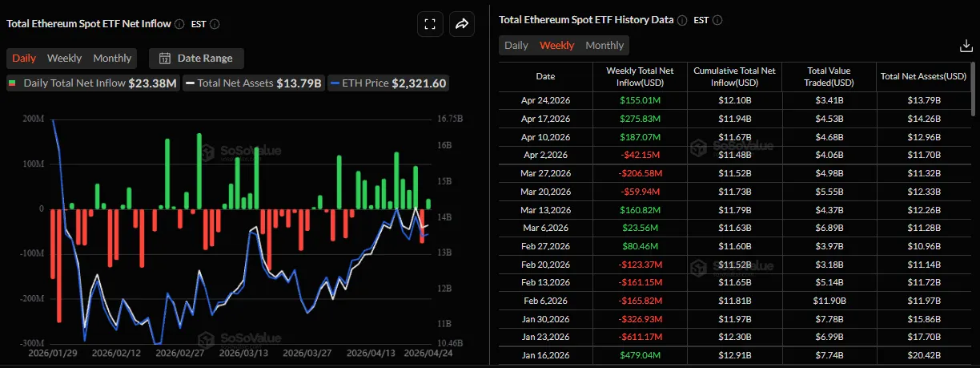This screenshot has height=368, width=980.
Task: Toggle ETH Price line on chart
Action: point(388,83)
